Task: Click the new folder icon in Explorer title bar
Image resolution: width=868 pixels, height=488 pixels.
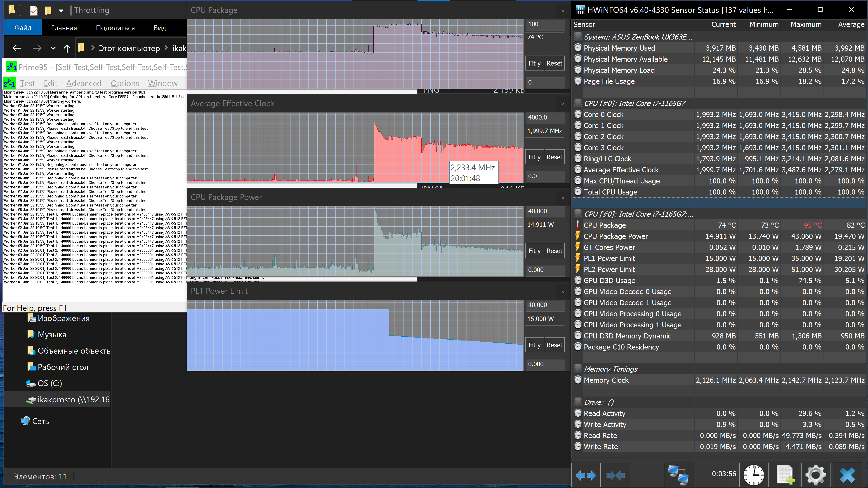Action: click(49, 10)
